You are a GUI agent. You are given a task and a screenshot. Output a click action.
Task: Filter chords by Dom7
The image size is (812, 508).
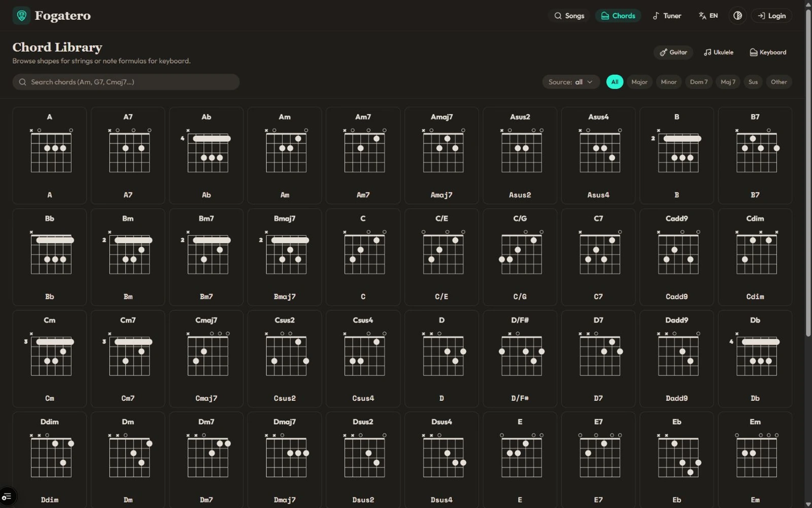click(698, 82)
